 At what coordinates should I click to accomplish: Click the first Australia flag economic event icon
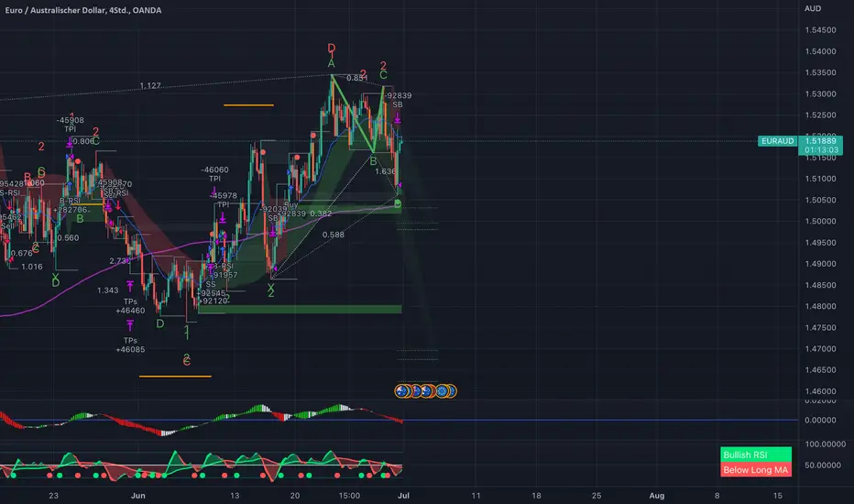(x=401, y=390)
